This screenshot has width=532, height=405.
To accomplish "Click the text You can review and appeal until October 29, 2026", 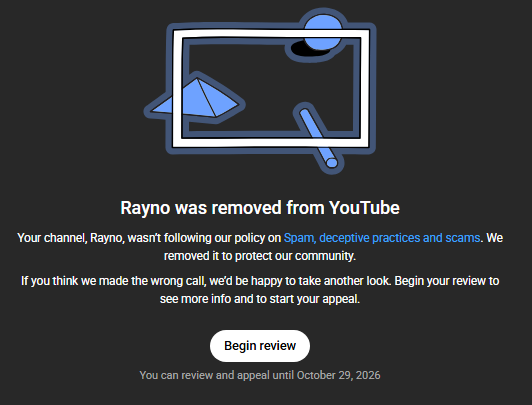I will coord(260,375).
